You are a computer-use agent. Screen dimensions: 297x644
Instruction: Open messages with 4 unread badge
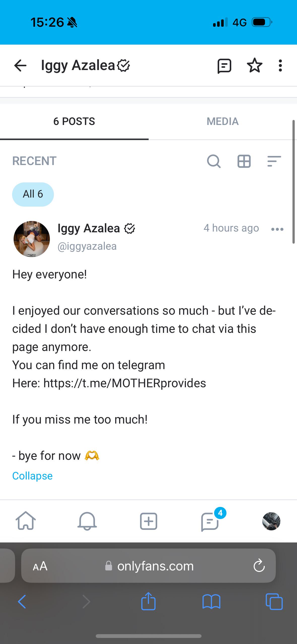point(210,521)
